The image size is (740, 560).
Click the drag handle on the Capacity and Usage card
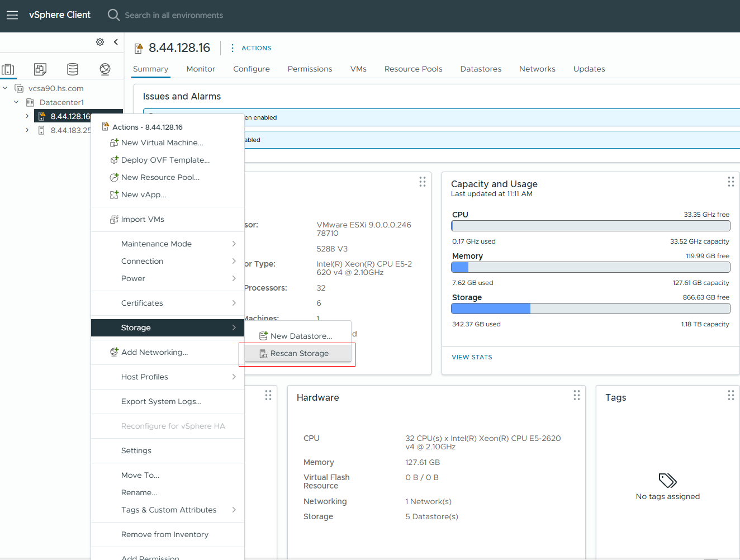730,182
